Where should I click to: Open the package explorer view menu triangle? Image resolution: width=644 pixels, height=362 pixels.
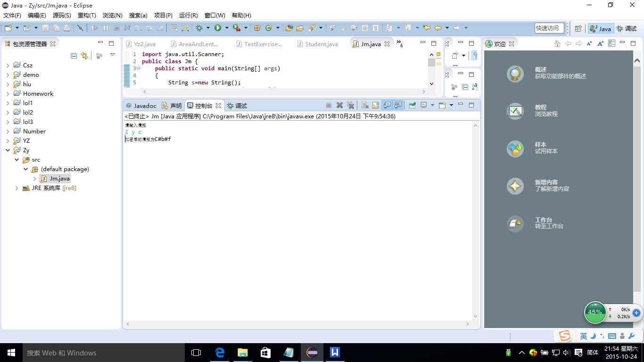(x=113, y=55)
